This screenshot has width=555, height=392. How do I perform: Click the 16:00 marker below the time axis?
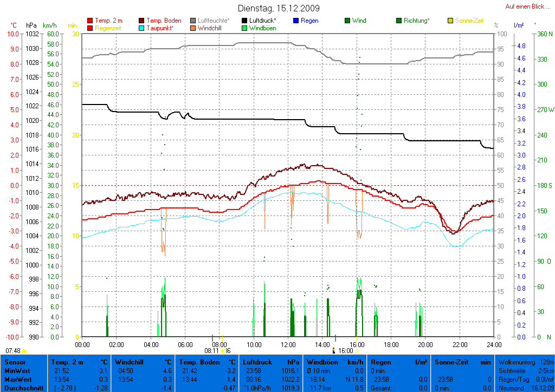(345, 351)
